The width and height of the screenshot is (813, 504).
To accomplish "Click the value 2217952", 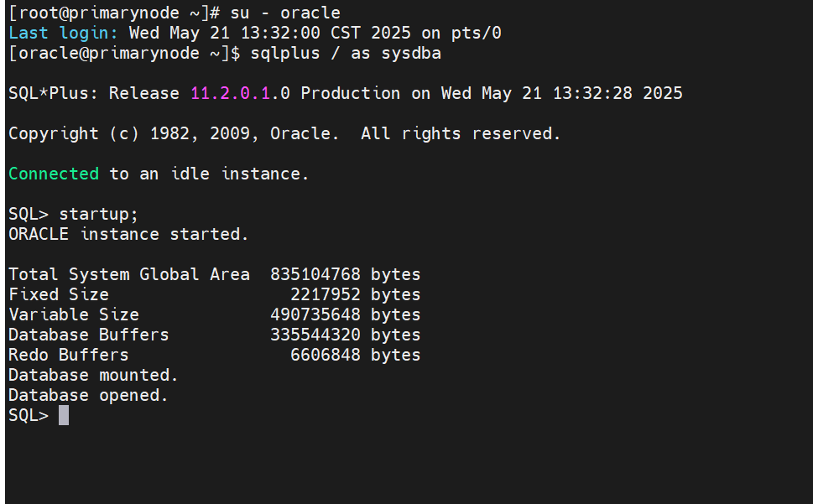I will (325, 294).
